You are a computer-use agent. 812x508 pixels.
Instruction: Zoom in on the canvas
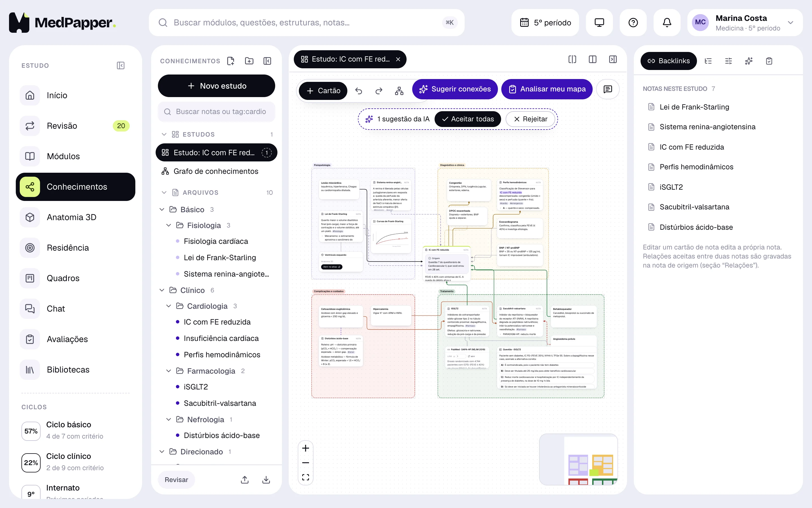(x=305, y=448)
